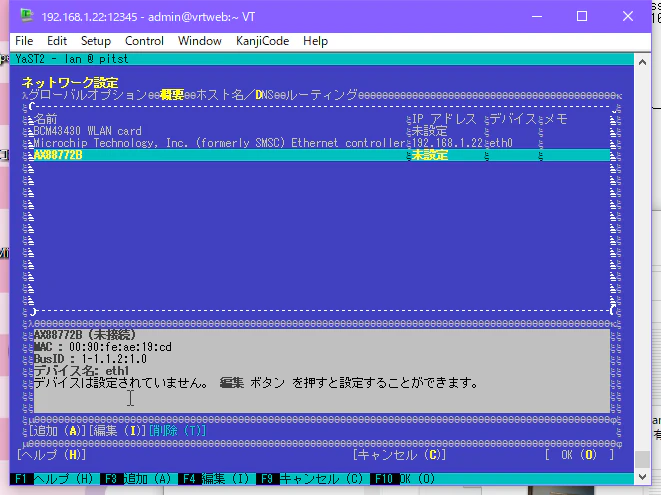Click the MAC address 00:90:fe:ae:19:cd text
This screenshot has height=495, width=661.
(x=120, y=347)
